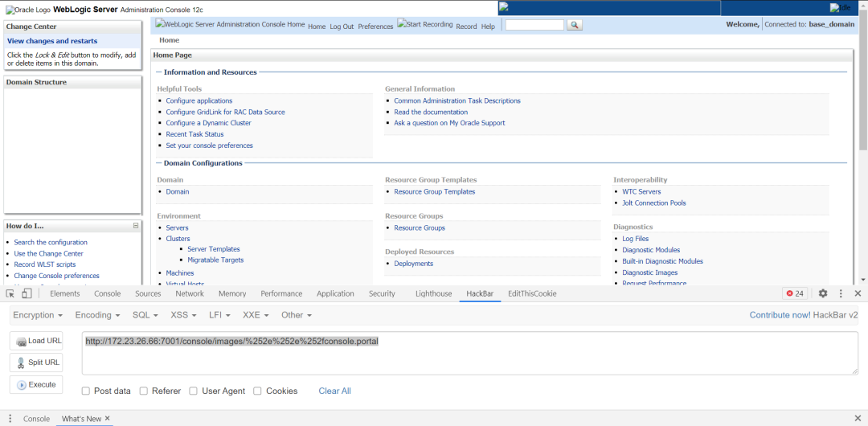Open Search the configuration help link
Image resolution: width=868 pixels, height=426 pixels.
pos(51,242)
